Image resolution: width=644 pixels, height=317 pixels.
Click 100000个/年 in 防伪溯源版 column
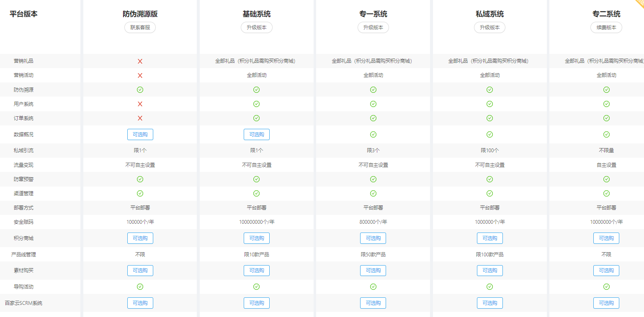click(140, 222)
